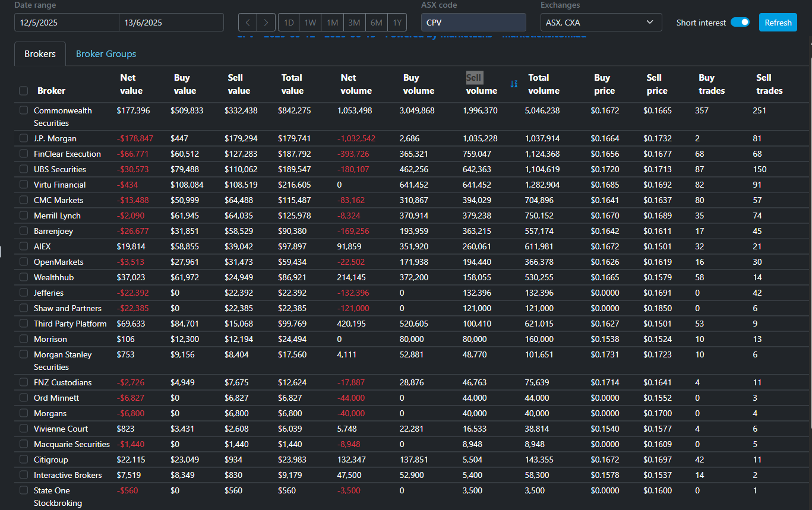This screenshot has height=510, width=812.
Task: Click the State One Stockbroking name
Action: click(58, 496)
